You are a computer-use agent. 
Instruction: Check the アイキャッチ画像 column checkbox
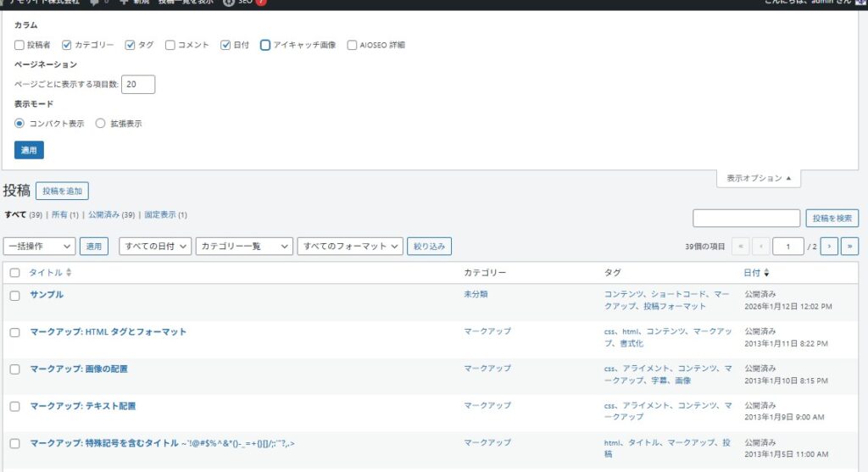coord(266,45)
